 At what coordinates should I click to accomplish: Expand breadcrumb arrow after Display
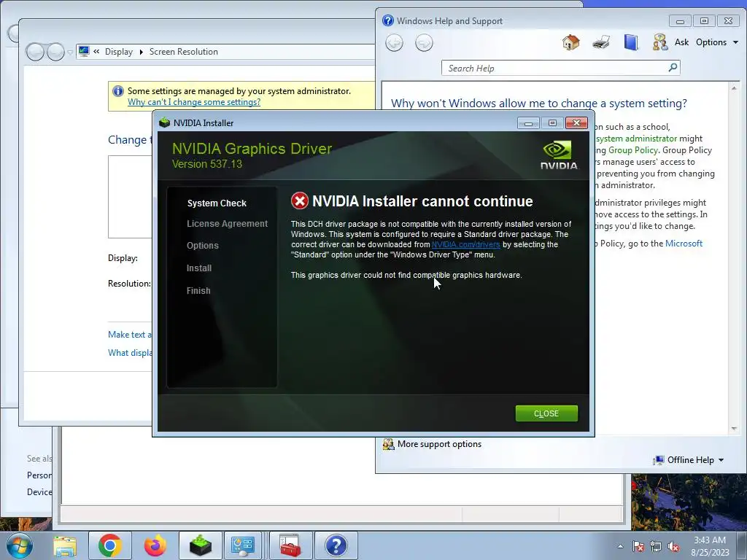(141, 52)
